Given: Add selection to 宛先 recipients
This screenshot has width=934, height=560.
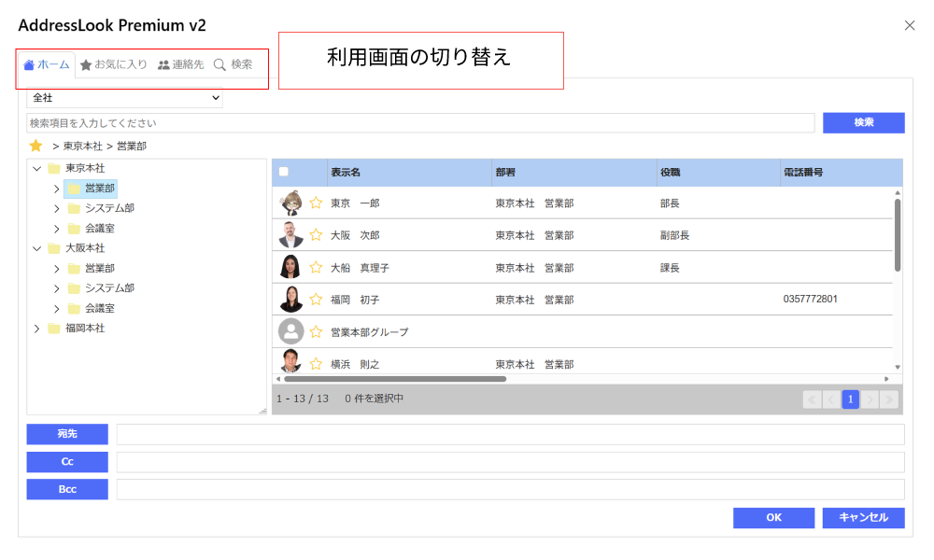Looking at the screenshot, I should click(67, 434).
